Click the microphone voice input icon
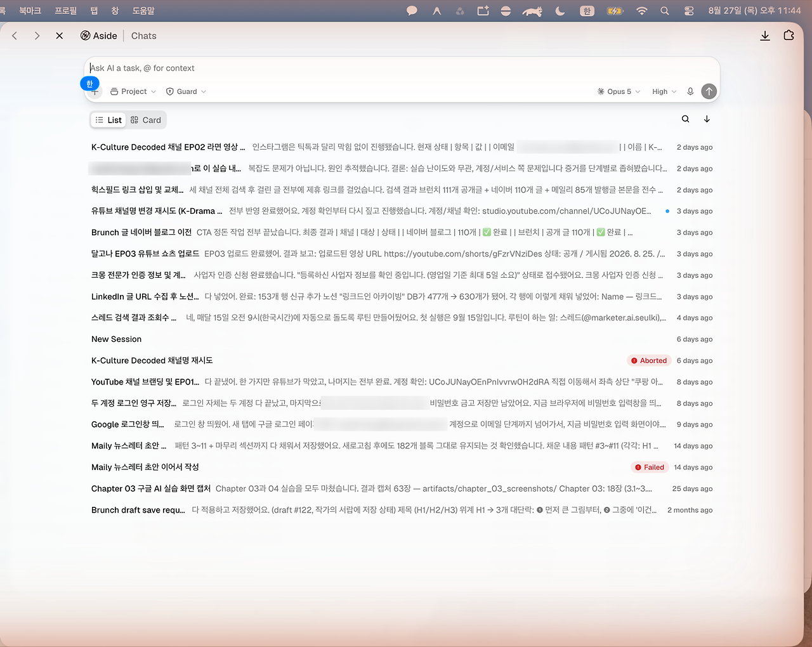This screenshot has width=812, height=647. [690, 91]
